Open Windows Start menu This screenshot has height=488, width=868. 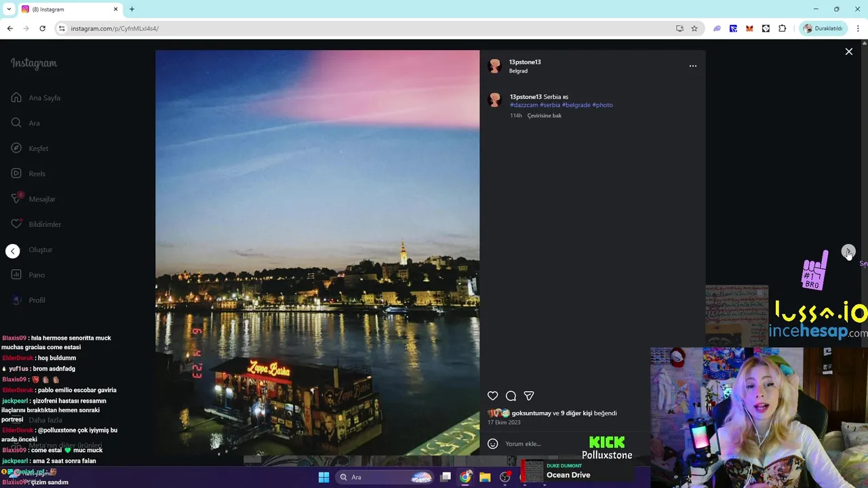coord(323,477)
